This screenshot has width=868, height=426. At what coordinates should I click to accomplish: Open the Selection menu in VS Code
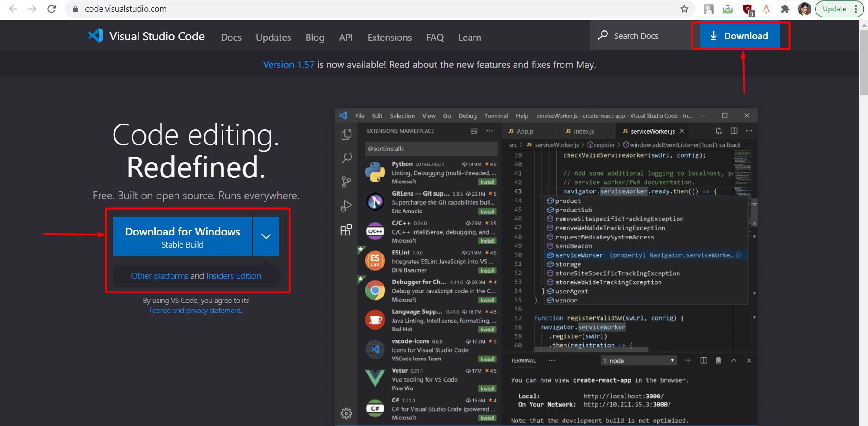[402, 115]
